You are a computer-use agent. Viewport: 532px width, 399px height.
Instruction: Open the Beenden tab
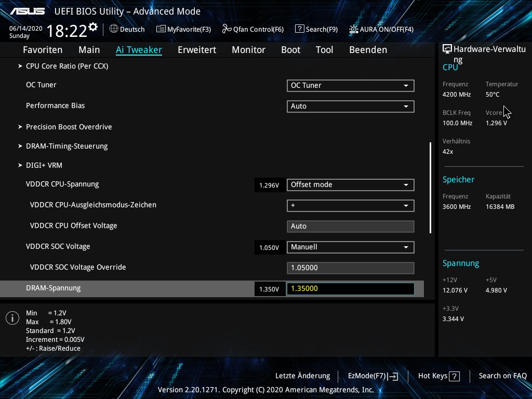click(x=368, y=50)
